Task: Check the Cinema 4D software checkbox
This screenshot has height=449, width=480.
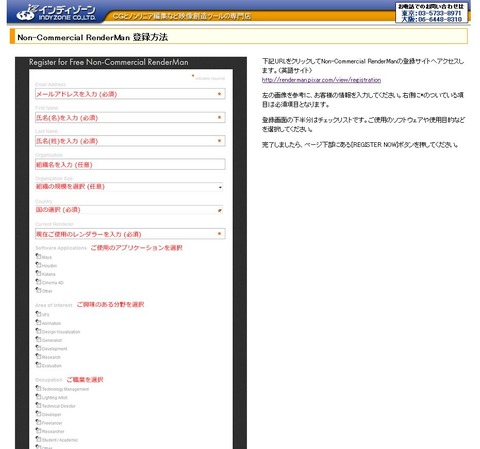Action: (38, 282)
